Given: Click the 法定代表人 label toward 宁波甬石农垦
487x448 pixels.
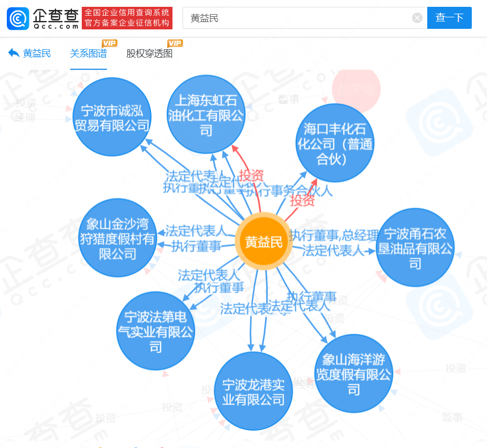Looking at the screenshot, I should [x=333, y=250].
